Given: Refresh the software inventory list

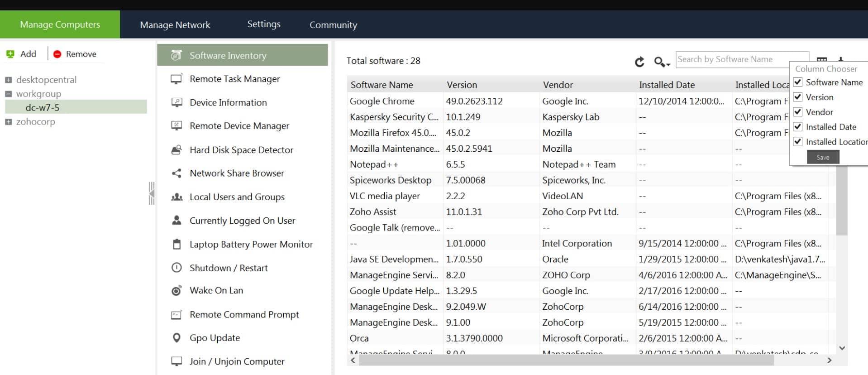Looking at the screenshot, I should coord(639,62).
